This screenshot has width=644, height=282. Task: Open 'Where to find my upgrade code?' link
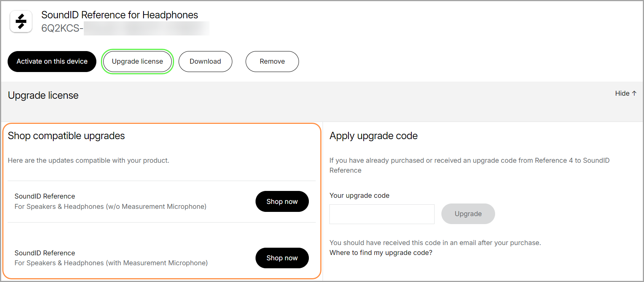click(381, 253)
